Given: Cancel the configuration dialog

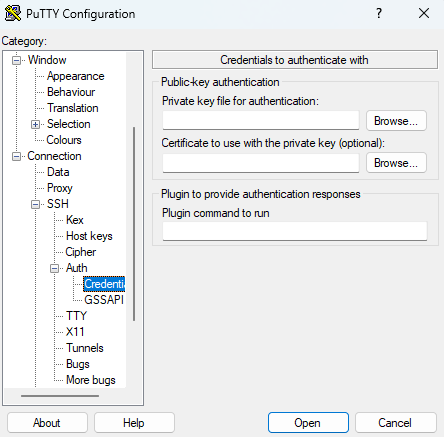Looking at the screenshot, I should (x=395, y=423).
